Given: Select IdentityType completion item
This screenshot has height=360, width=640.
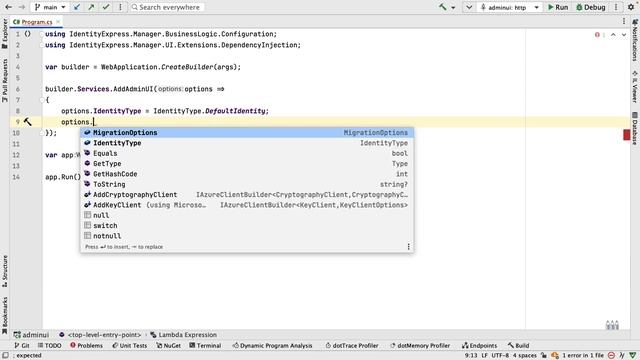Looking at the screenshot, I should click(247, 143).
